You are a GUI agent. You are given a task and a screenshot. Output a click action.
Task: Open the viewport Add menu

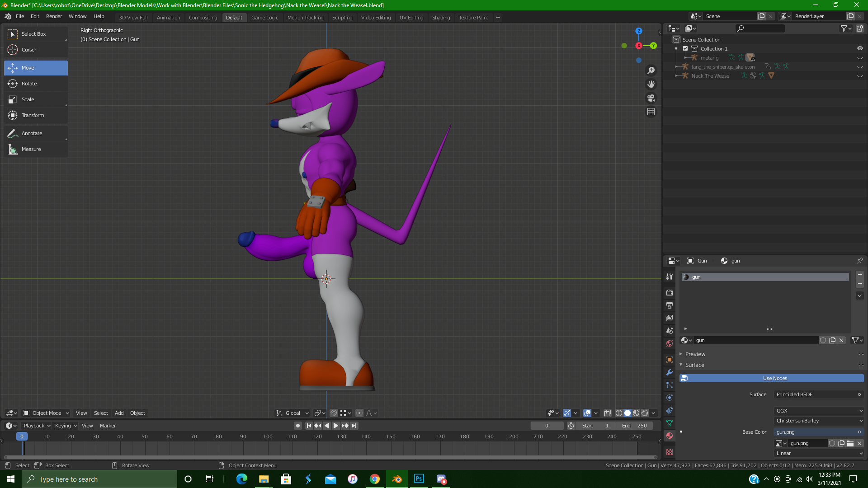[x=119, y=413]
